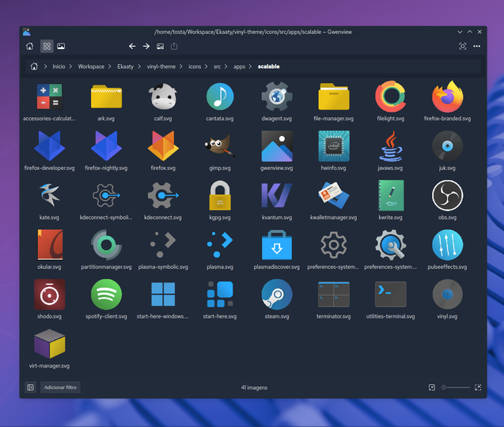Select the firefox-nightly.svg thumbnail
The height and width of the screenshot is (427, 504).
coord(106,145)
